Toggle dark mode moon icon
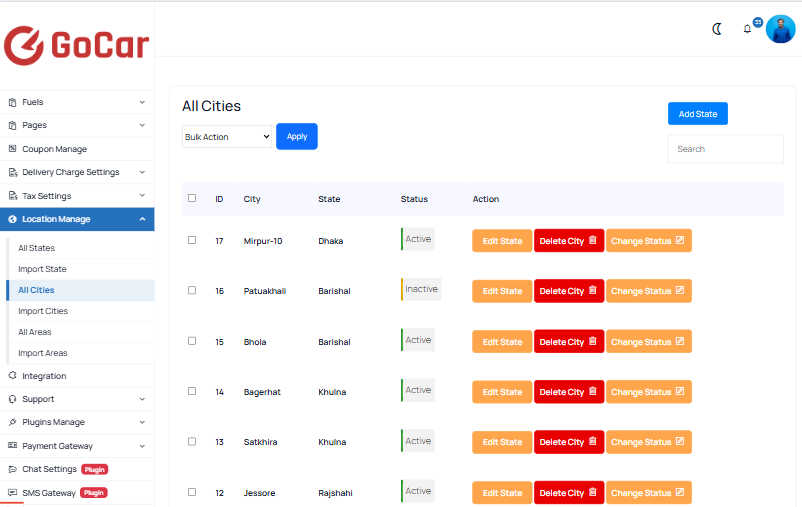 point(717,29)
